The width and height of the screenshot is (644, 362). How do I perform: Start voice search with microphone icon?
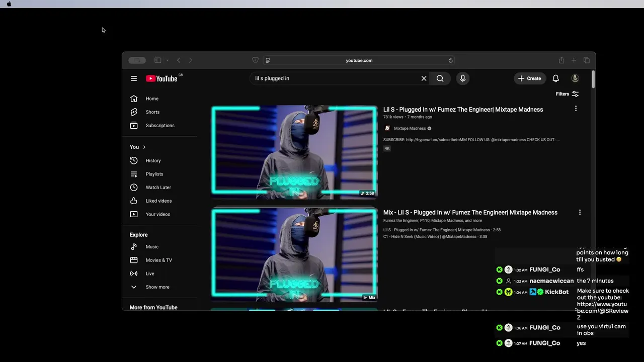[x=463, y=78]
